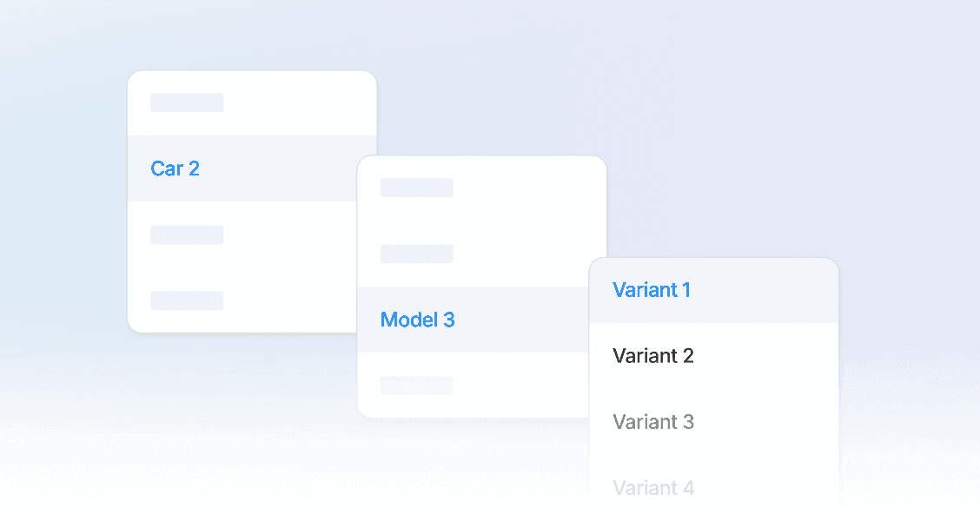Select the Variant 2 option

(653, 356)
